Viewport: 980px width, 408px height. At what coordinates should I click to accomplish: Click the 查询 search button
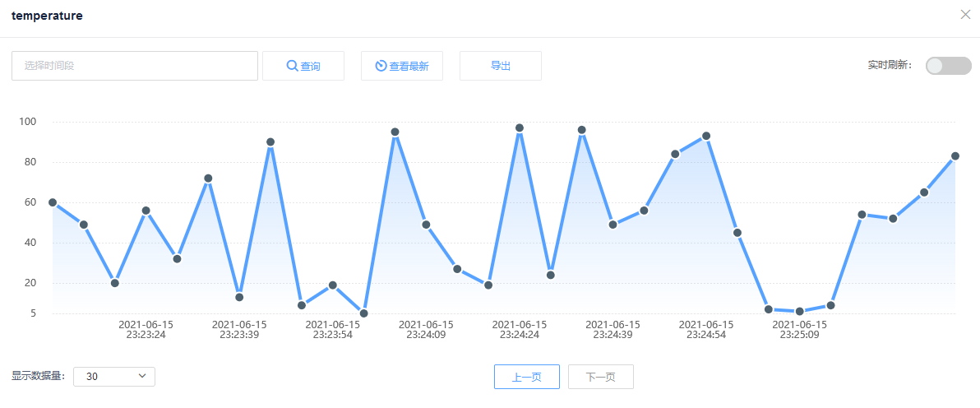pyautogui.click(x=303, y=66)
